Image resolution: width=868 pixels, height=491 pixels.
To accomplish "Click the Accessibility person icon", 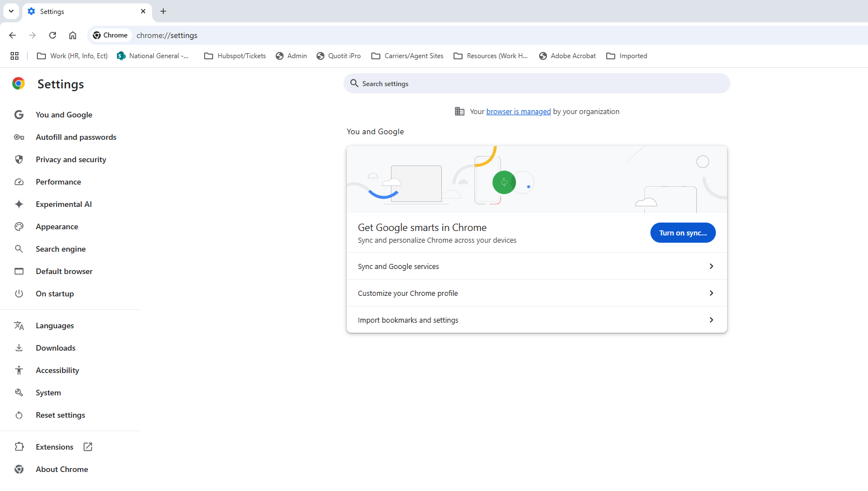I will [19, 370].
